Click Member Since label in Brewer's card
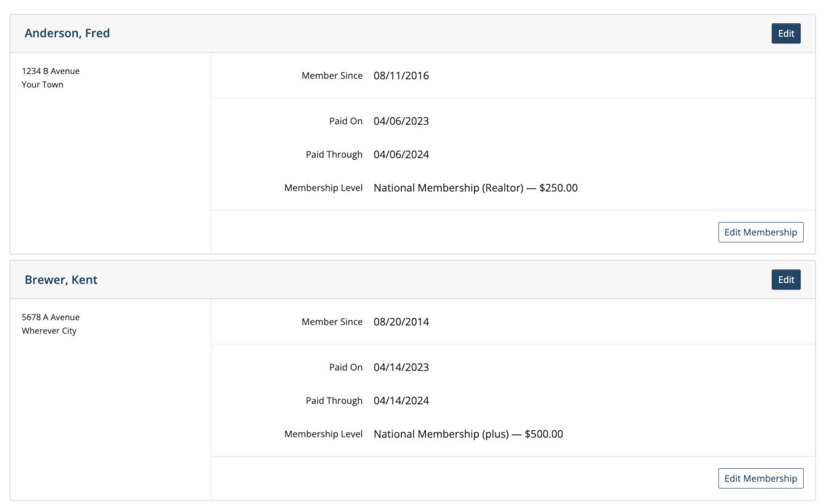The height and width of the screenshot is (504, 824). [x=332, y=322]
